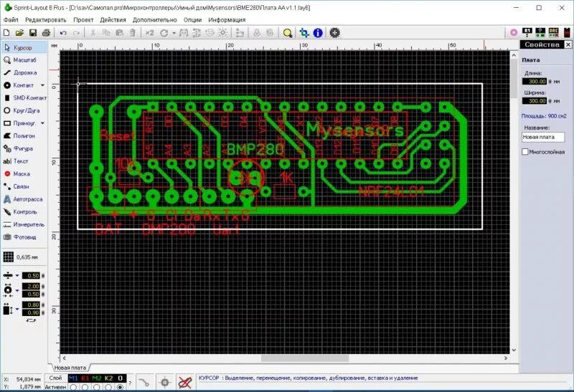Image resolution: width=574 pixels, height=392 pixels.
Task: Activate layer O radio button
Action: (x=120, y=387)
